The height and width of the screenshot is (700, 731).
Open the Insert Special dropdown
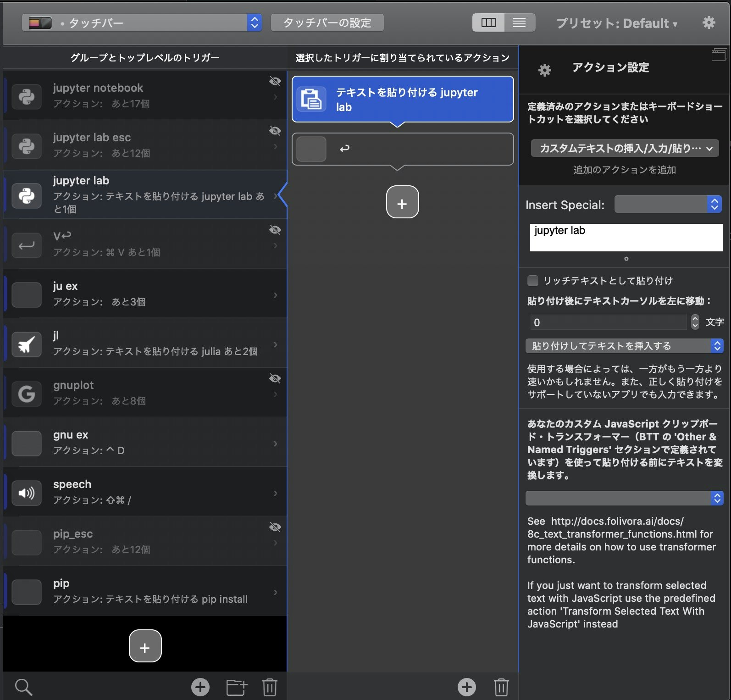point(668,204)
